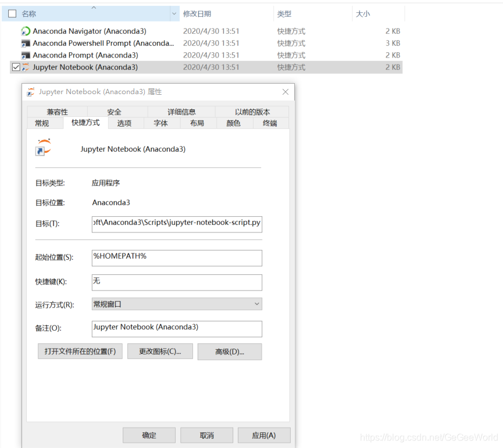503x448 pixels.
Task: Click into the 目标 target path field
Action: coord(177,224)
